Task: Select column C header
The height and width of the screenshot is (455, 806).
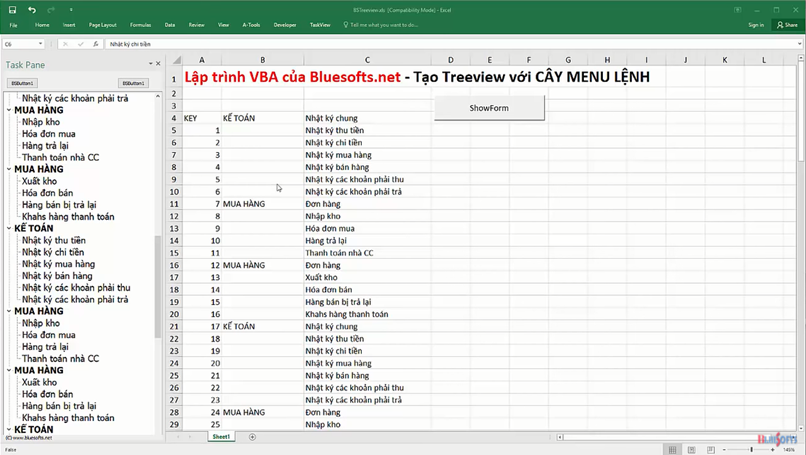Action: (x=367, y=60)
